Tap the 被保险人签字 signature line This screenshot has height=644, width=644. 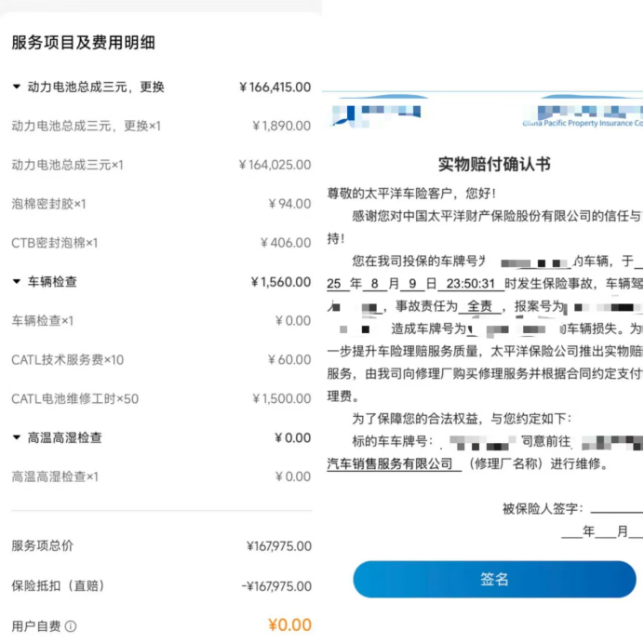pyautogui.click(x=615, y=509)
